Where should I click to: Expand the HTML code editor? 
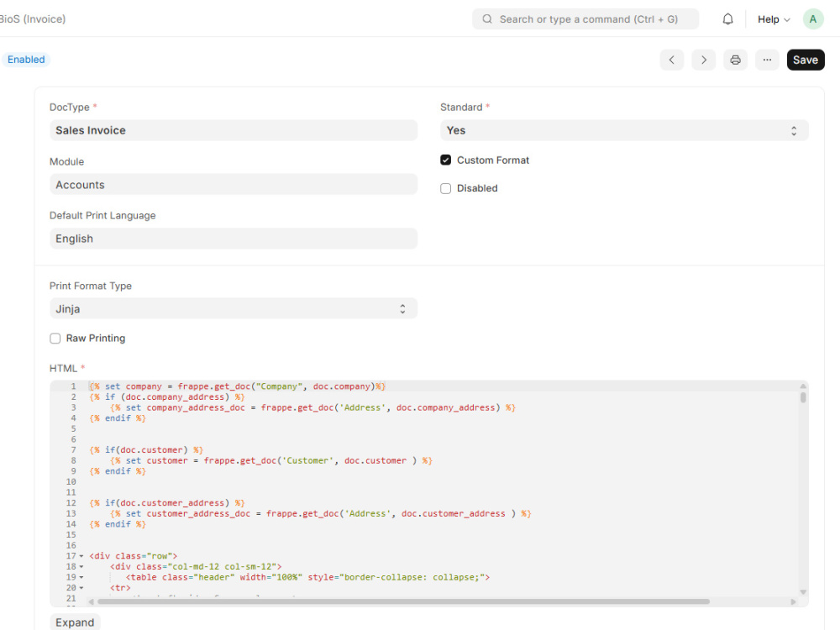coord(74,622)
